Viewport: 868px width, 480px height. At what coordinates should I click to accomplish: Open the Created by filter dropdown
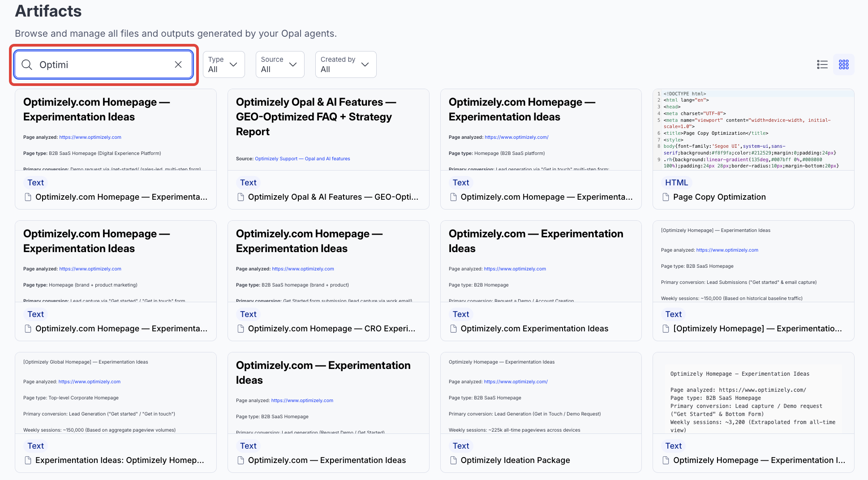(346, 64)
